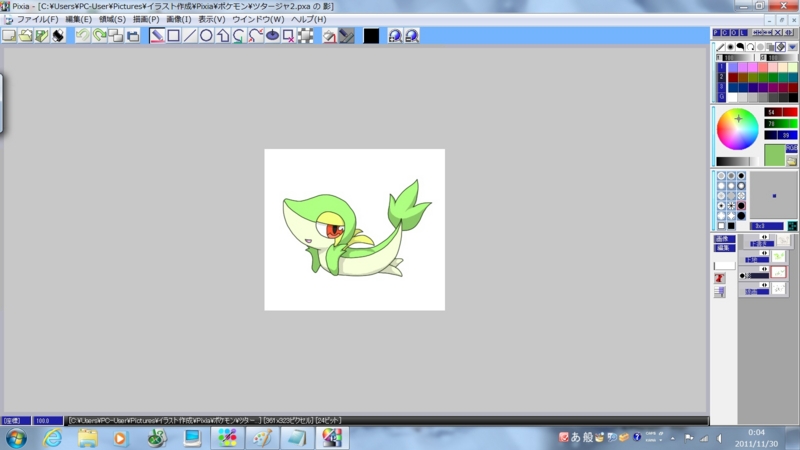Click the duplicate windows toolbar icon
The image size is (800, 450).
pyautogui.click(x=116, y=36)
